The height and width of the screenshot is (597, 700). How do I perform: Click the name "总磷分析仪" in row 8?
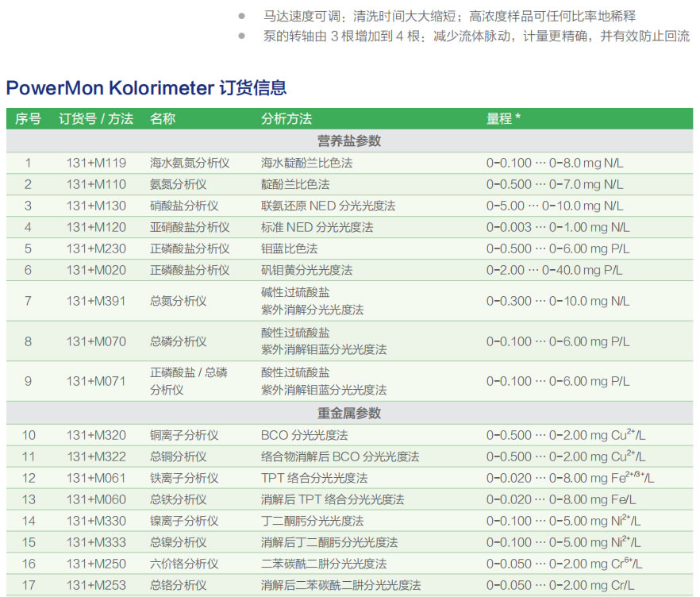(178, 341)
